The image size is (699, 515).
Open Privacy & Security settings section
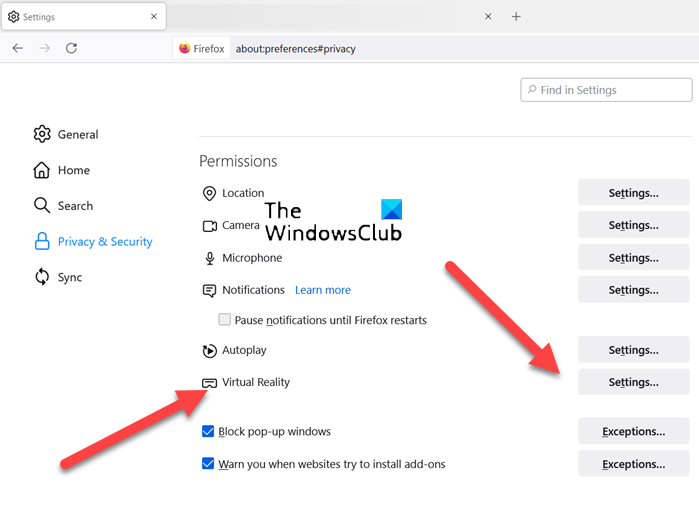(105, 242)
